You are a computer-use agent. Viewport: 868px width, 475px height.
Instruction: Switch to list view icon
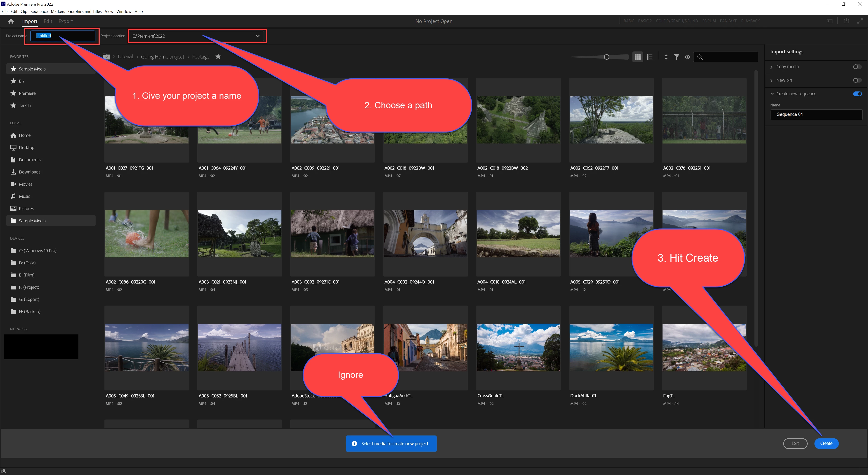[x=650, y=57]
